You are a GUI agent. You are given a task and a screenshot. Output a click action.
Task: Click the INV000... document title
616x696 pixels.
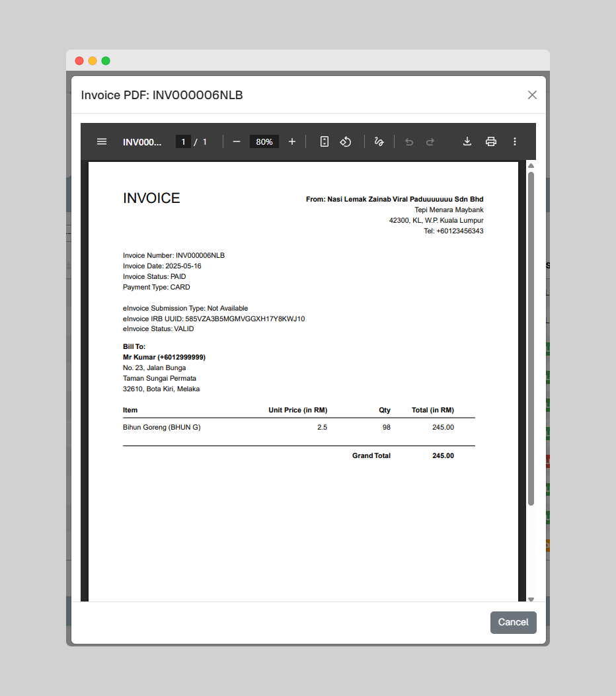pos(142,141)
